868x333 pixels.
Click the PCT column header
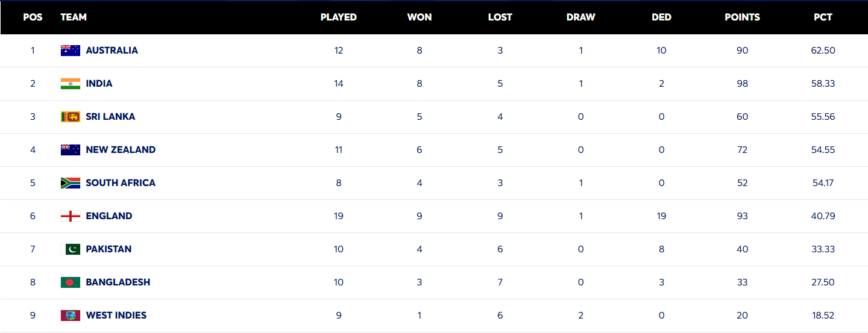point(823,17)
